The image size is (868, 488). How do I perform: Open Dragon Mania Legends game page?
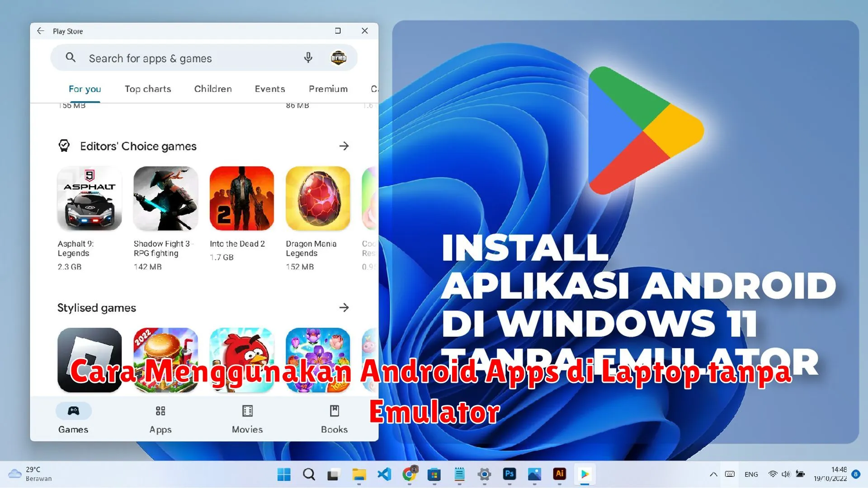(317, 198)
